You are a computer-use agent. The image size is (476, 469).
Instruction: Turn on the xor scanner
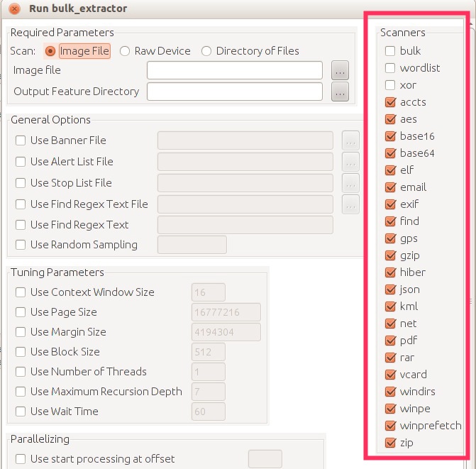coord(390,85)
